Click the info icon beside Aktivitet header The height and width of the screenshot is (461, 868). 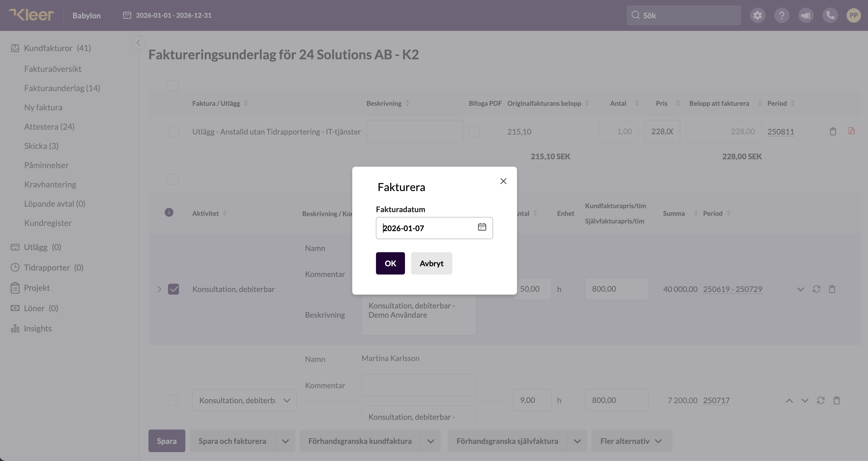pyautogui.click(x=169, y=212)
